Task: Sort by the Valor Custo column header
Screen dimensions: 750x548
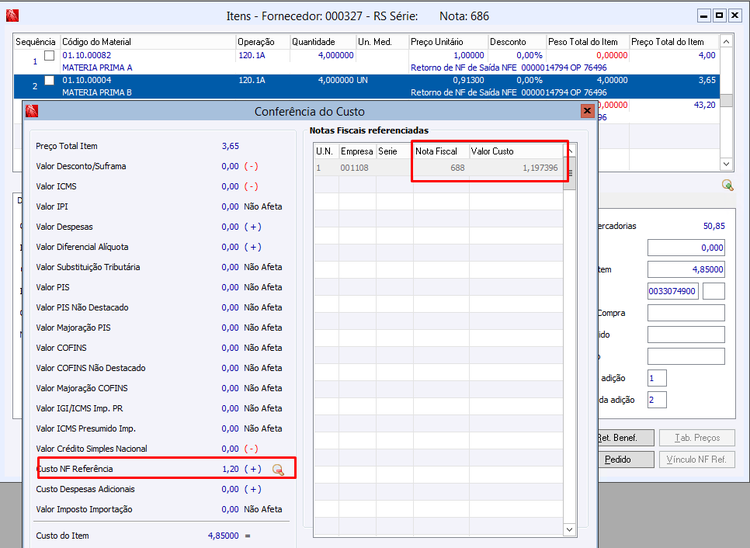Action: point(493,150)
